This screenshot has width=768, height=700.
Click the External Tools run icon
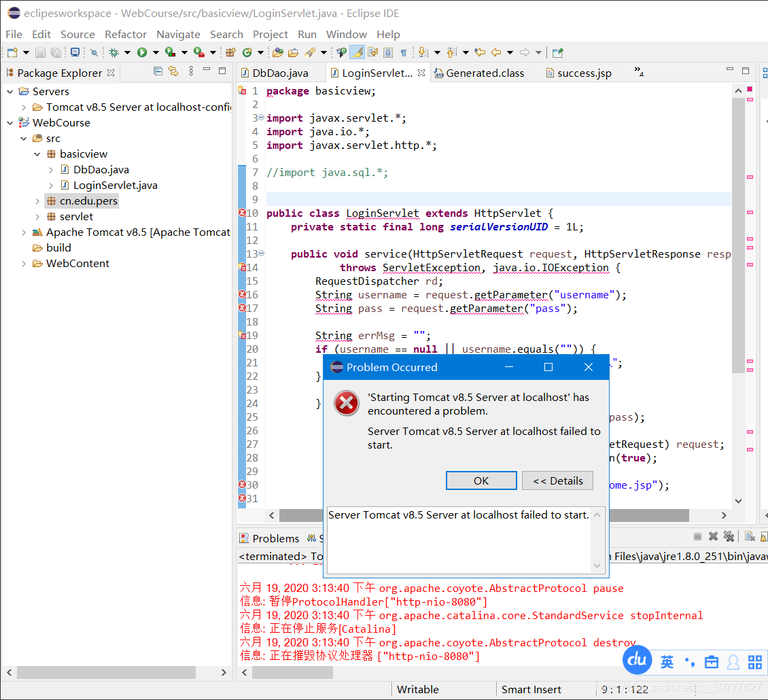tap(199, 52)
